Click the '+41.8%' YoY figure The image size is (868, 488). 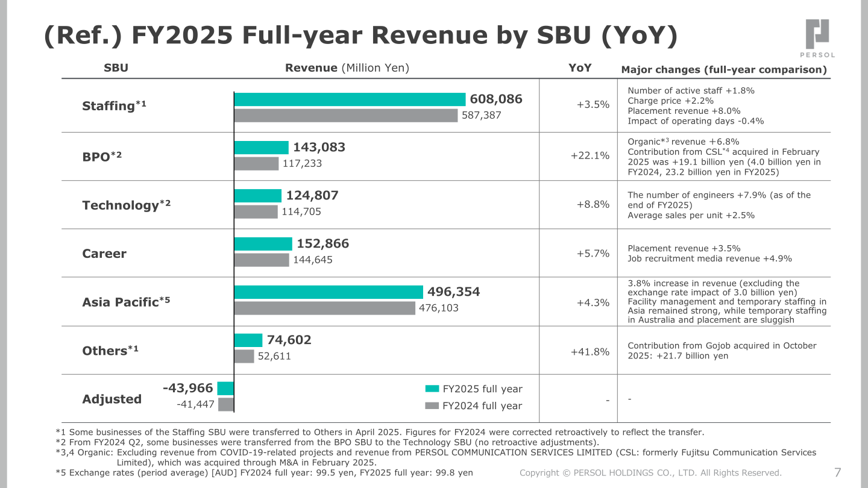(590, 352)
